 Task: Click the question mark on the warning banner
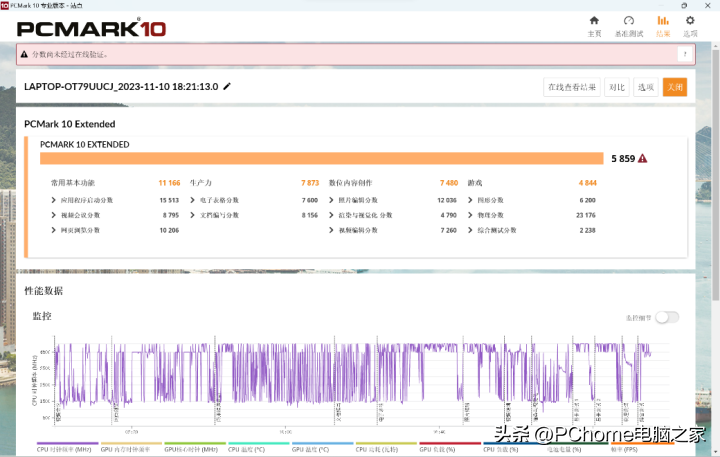point(685,54)
